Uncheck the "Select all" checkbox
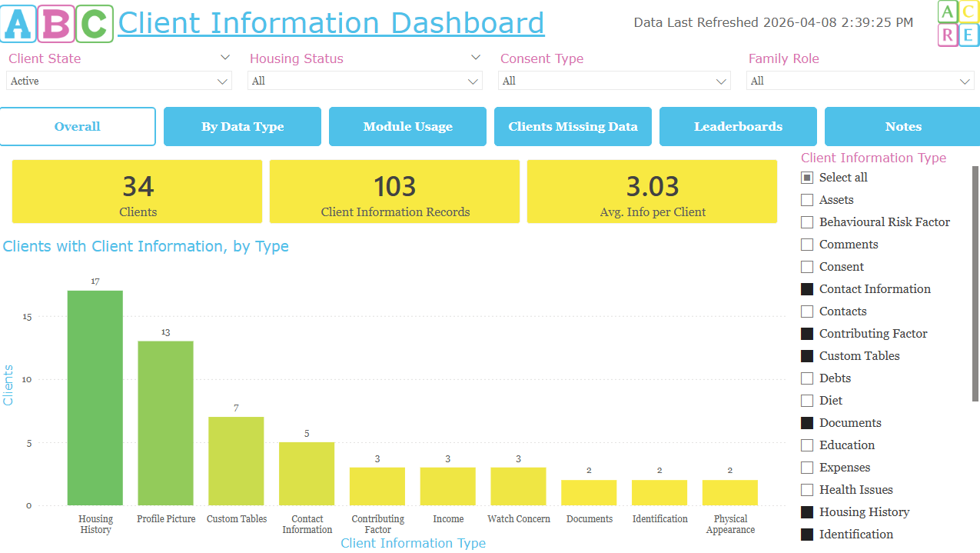The image size is (980, 553). click(x=807, y=177)
